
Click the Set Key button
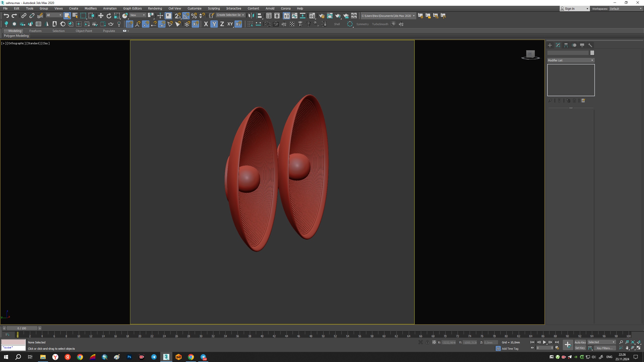coord(580,348)
